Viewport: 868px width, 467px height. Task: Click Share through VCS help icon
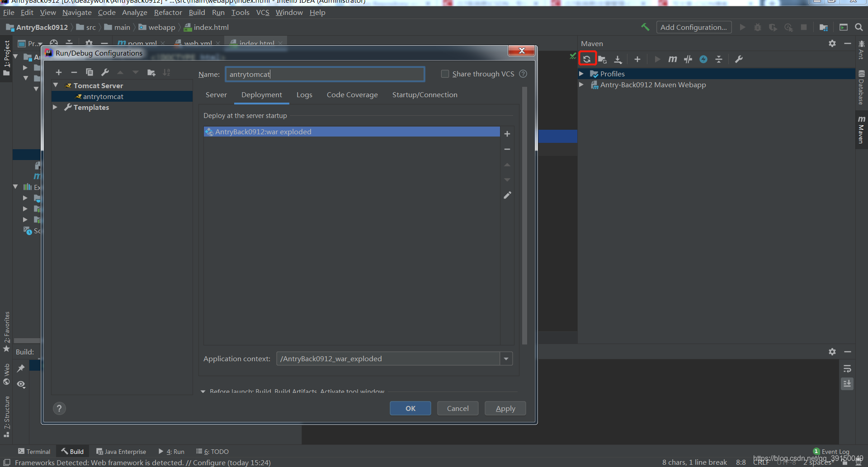click(x=523, y=74)
